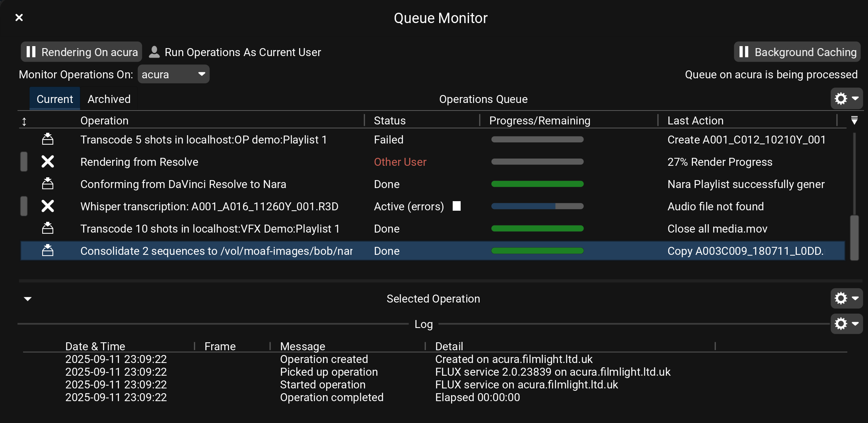The width and height of the screenshot is (868, 423).
Task: Click Run Operations As Current User
Action: click(235, 52)
